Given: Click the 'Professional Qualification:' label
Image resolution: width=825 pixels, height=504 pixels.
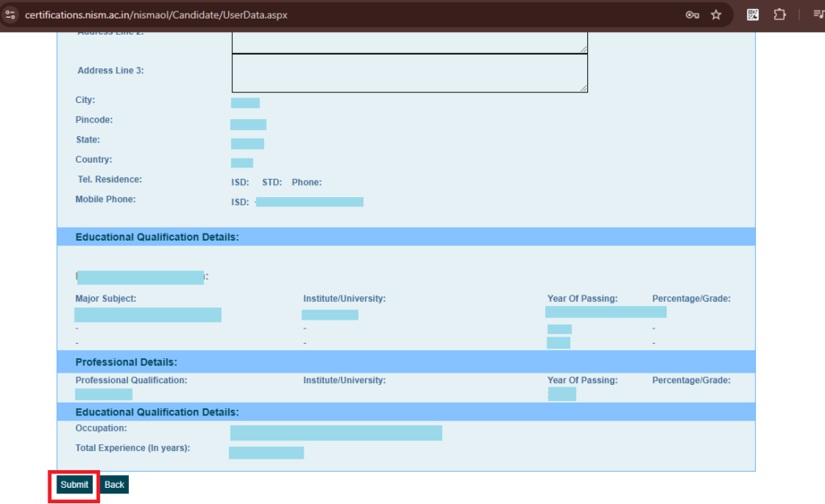Looking at the screenshot, I should point(131,380).
